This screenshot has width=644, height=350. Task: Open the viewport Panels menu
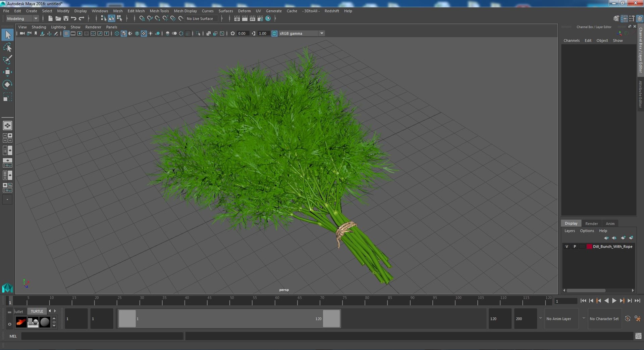point(112,27)
